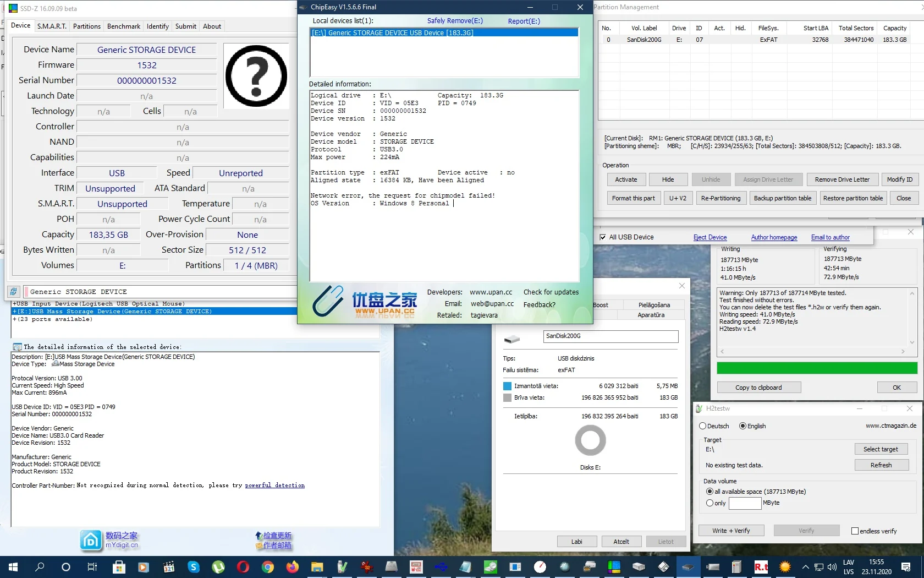Click the unknown device question mark image
Screen dimensions: 924x578
click(x=256, y=76)
